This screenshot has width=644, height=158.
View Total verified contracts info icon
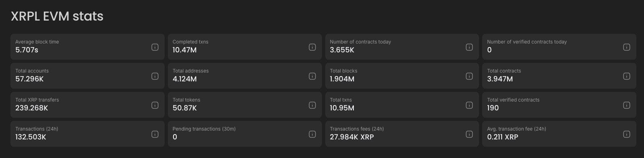point(627,105)
